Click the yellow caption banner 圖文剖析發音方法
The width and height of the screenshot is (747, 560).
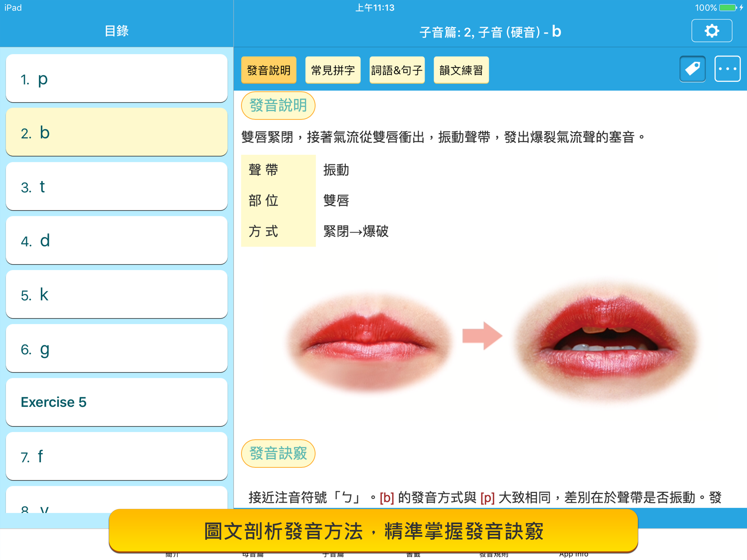[373, 531]
